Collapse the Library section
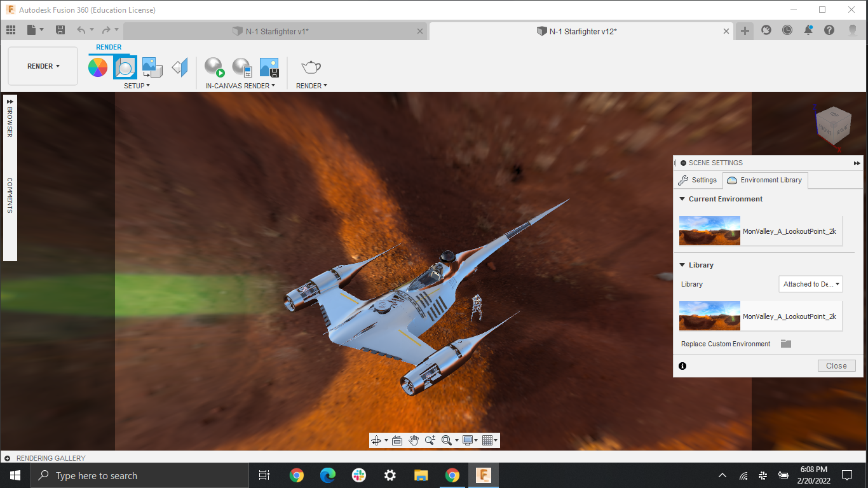 682,265
